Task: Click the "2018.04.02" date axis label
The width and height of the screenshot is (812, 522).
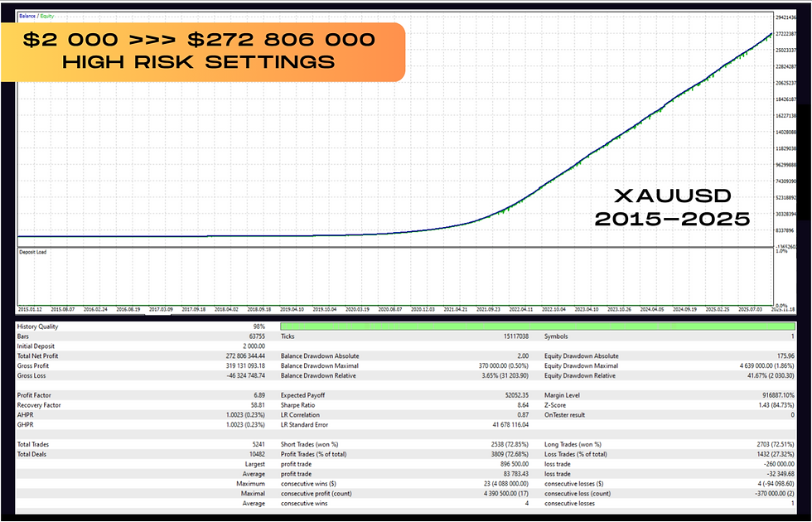Action: click(x=226, y=309)
